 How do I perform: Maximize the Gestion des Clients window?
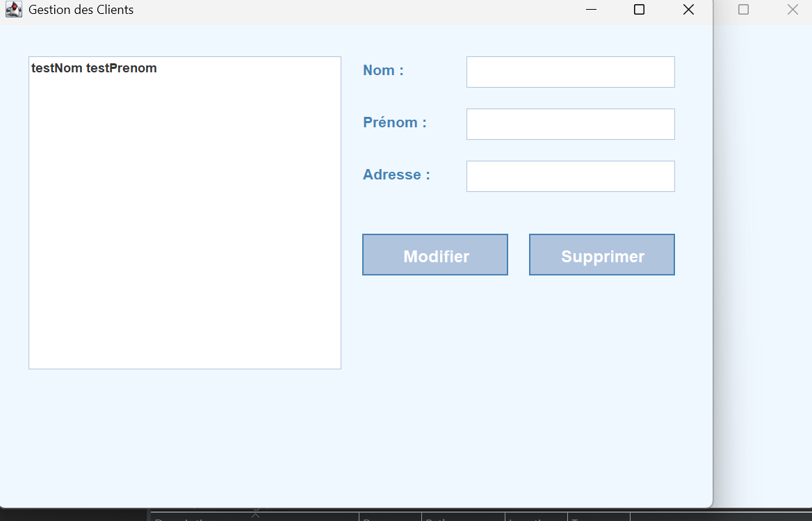(640, 10)
